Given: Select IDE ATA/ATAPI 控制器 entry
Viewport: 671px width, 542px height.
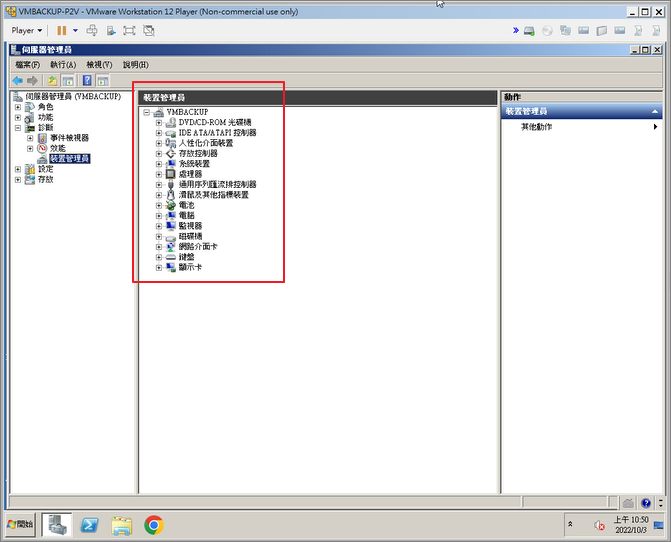Looking at the screenshot, I should point(217,133).
